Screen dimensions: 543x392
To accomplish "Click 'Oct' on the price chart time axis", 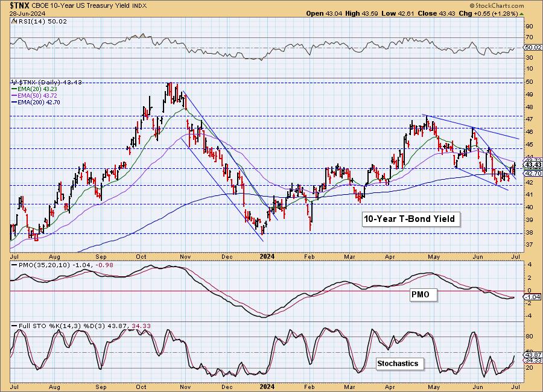I will point(141,257).
